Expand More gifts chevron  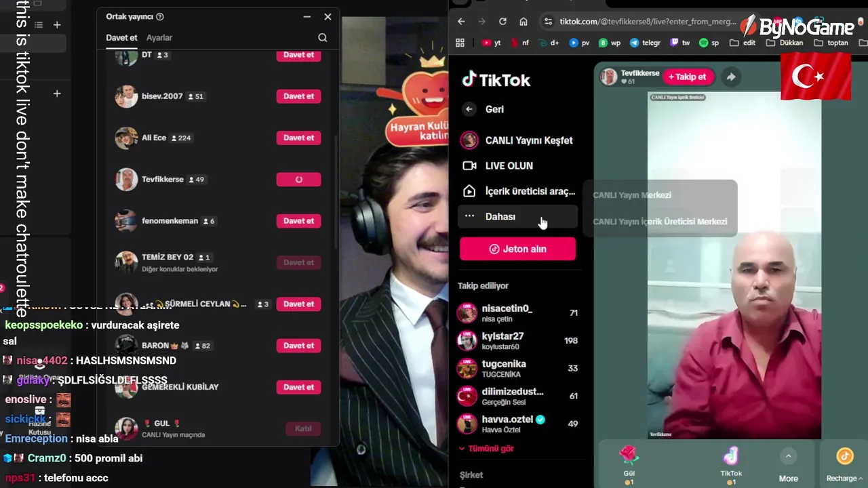(788, 457)
